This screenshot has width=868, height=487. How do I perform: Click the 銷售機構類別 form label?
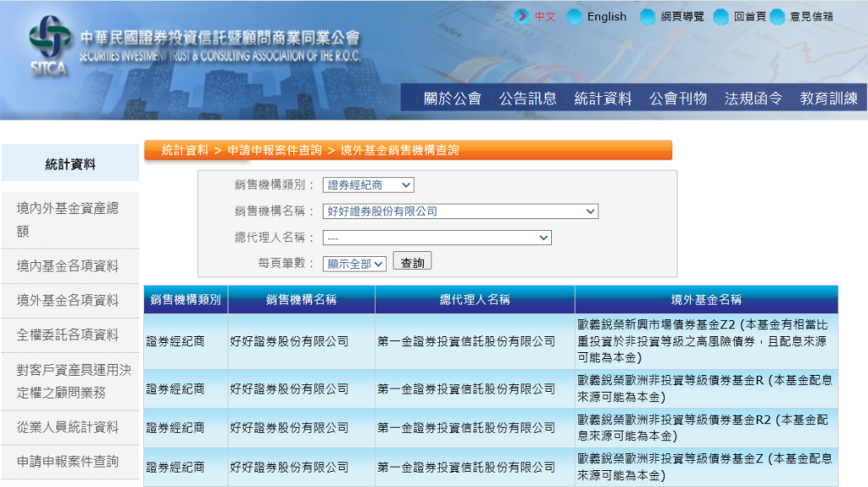tap(275, 185)
